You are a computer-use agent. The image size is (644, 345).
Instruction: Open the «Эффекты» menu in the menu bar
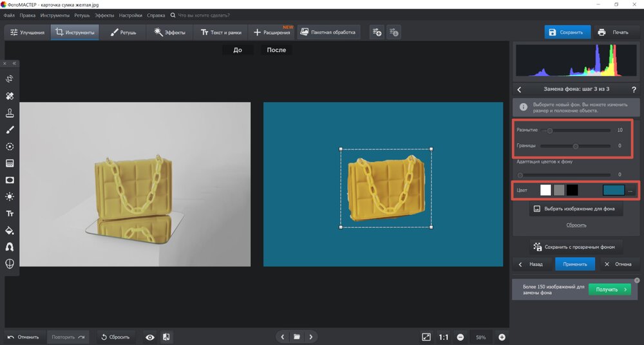pos(103,15)
